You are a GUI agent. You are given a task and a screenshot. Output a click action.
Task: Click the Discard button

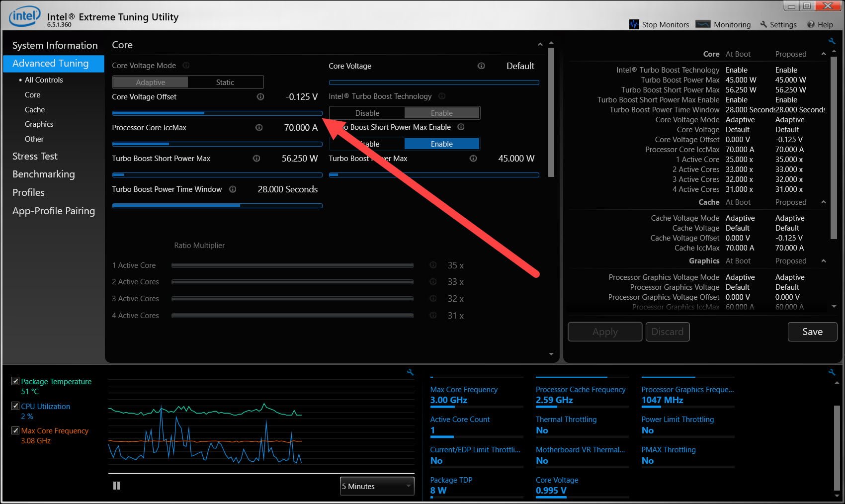668,332
